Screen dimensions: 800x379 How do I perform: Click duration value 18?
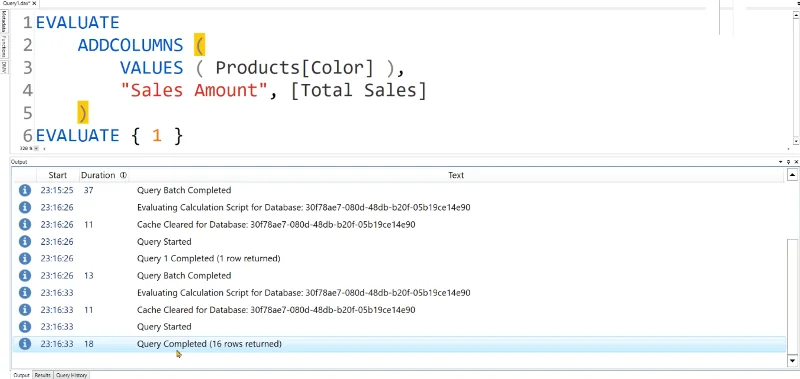tap(88, 344)
